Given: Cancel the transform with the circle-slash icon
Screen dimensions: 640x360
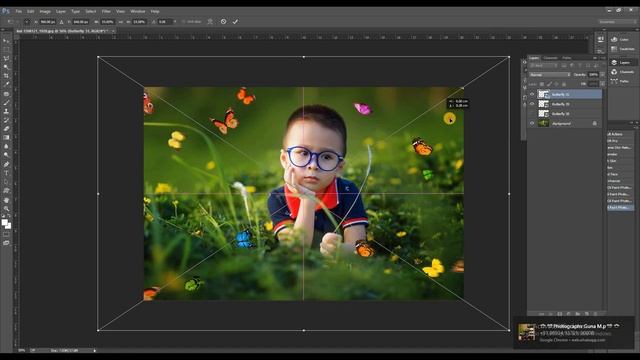Looking at the screenshot, I should pos(223,21).
